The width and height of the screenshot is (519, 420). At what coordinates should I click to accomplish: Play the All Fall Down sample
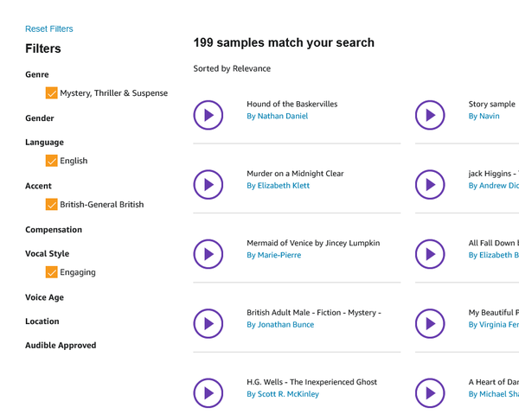[430, 254]
